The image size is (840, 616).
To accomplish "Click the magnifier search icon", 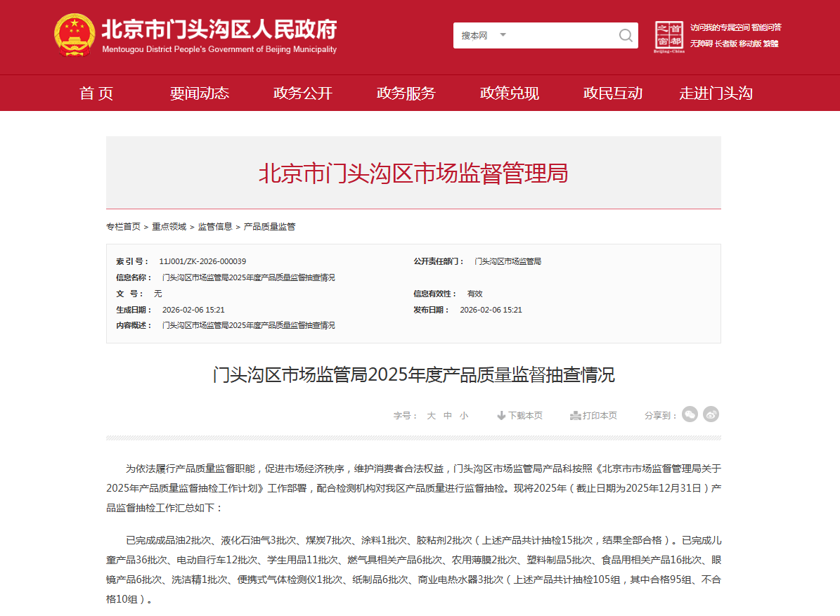I will pyautogui.click(x=625, y=36).
